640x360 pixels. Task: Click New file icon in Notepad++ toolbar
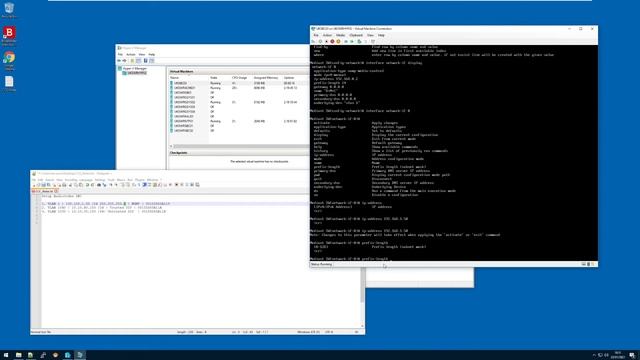pos(34,185)
